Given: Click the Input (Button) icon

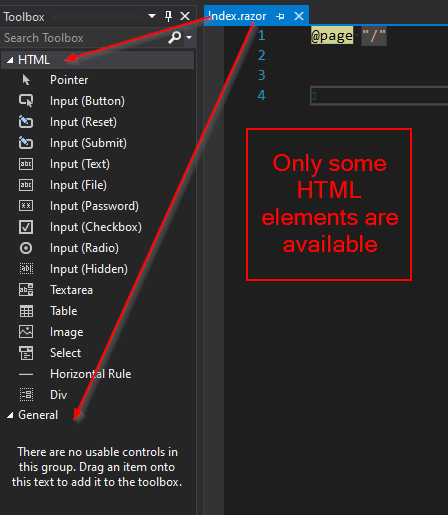Looking at the screenshot, I should (26, 101).
